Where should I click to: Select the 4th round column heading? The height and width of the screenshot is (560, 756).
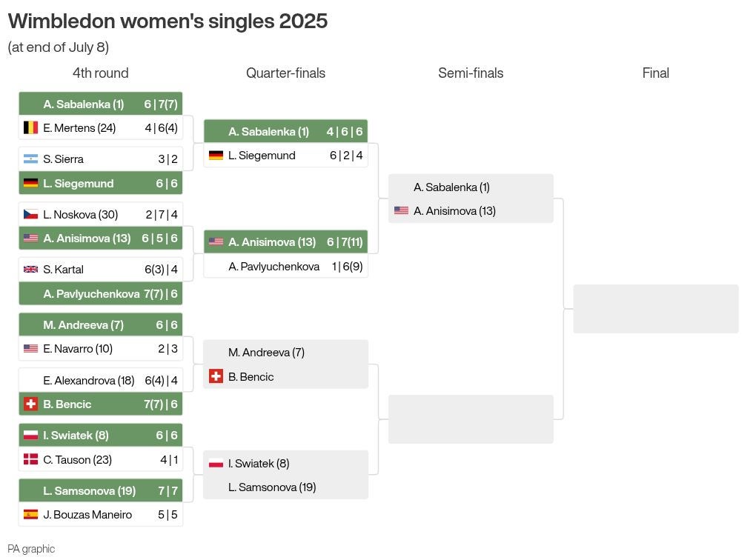point(100,73)
